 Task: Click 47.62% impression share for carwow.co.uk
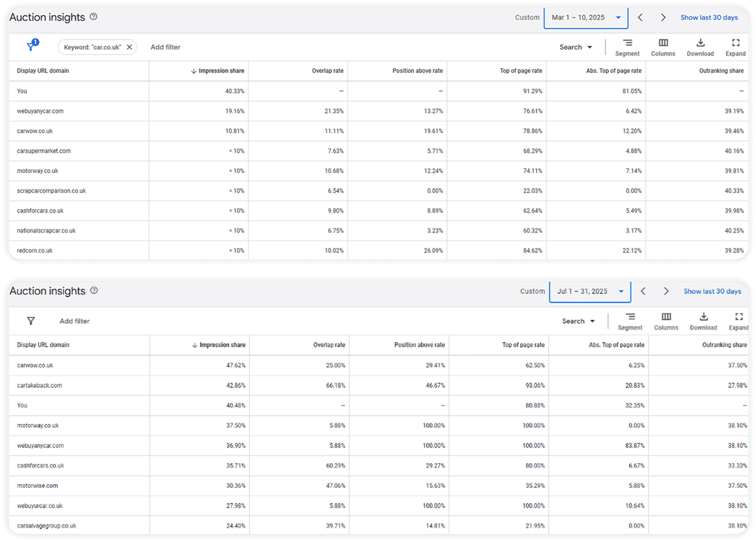[236, 365]
